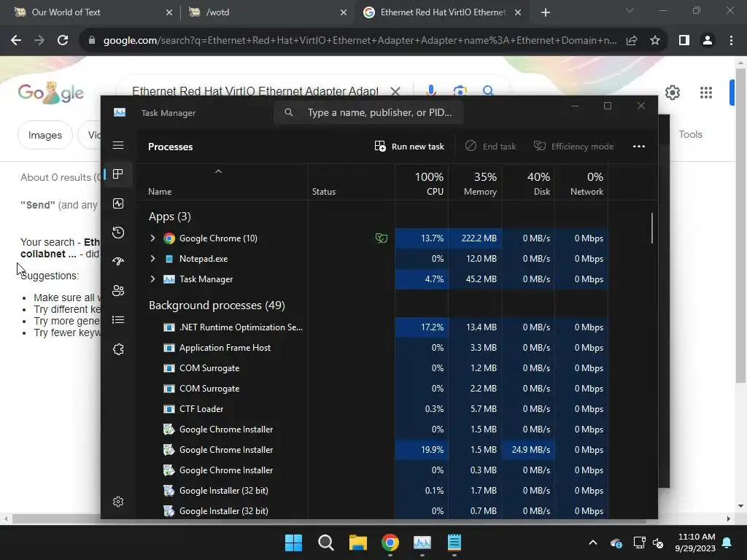Switch to the Our World of Text tab

click(x=93, y=12)
